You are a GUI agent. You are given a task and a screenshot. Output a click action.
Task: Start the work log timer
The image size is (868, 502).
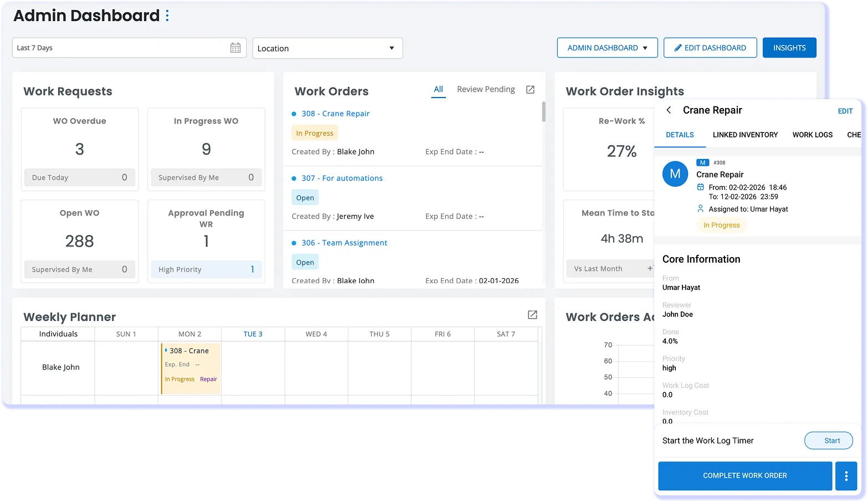click(x=828, y=440)
